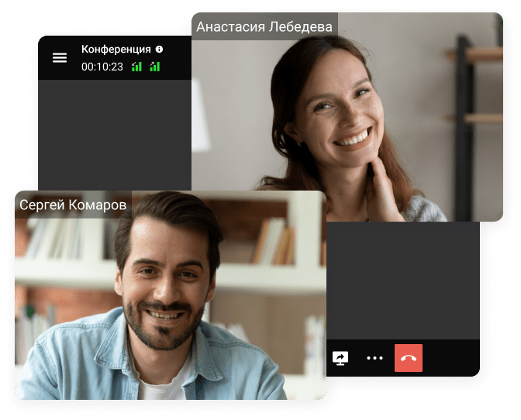Select Сергей Комаров name label

coord(73,205)
